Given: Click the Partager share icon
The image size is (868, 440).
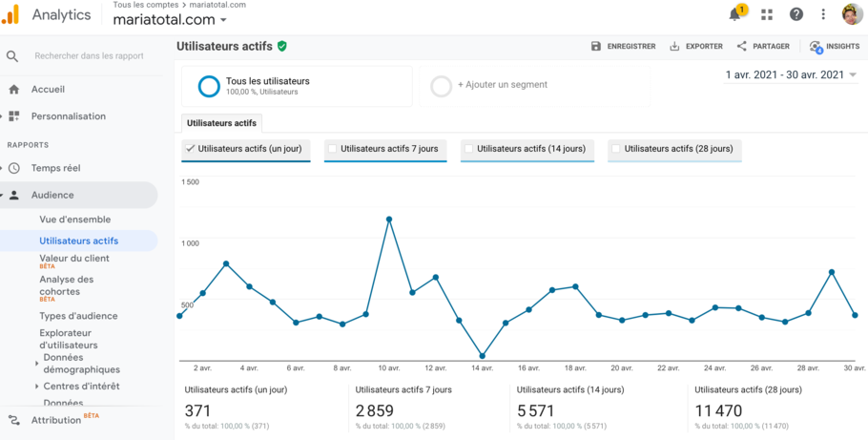Looking at the screenshot, I should coord(741,46).
